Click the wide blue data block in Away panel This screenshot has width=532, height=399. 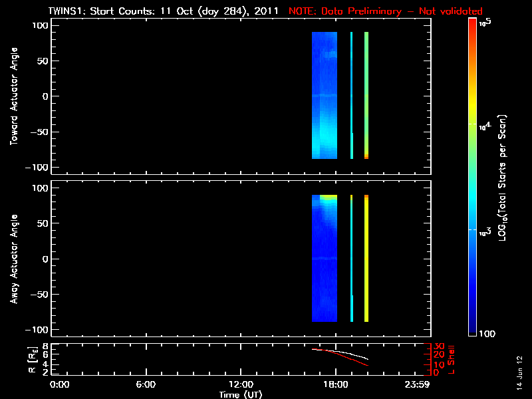325,258
